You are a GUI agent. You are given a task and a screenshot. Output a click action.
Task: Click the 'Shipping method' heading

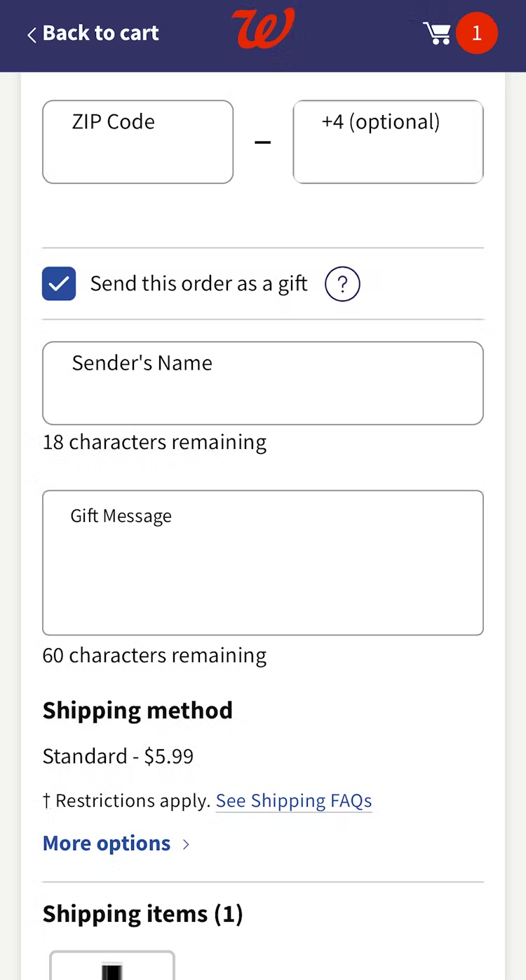(137, 711)
